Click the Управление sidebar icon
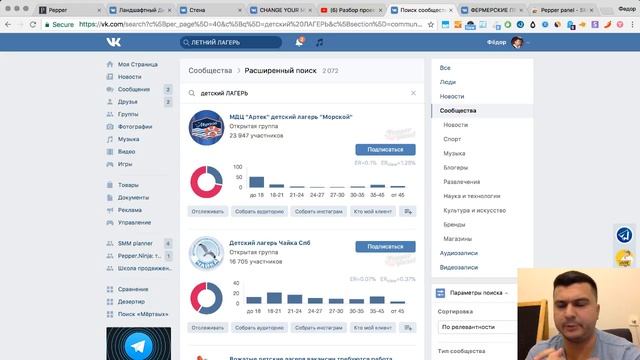Image resolution: width=640 pixels, height=360 pixels. [x=110, y=222]
